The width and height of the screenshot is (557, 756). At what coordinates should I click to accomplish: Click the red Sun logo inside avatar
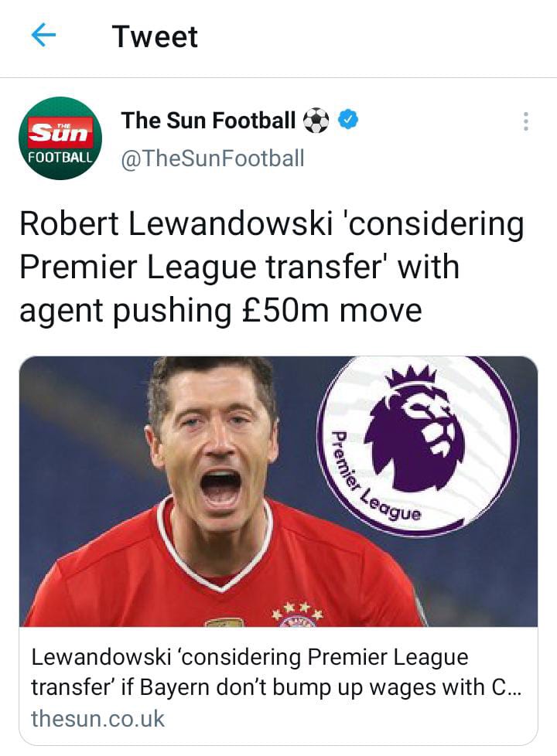(x=60, y=132)
